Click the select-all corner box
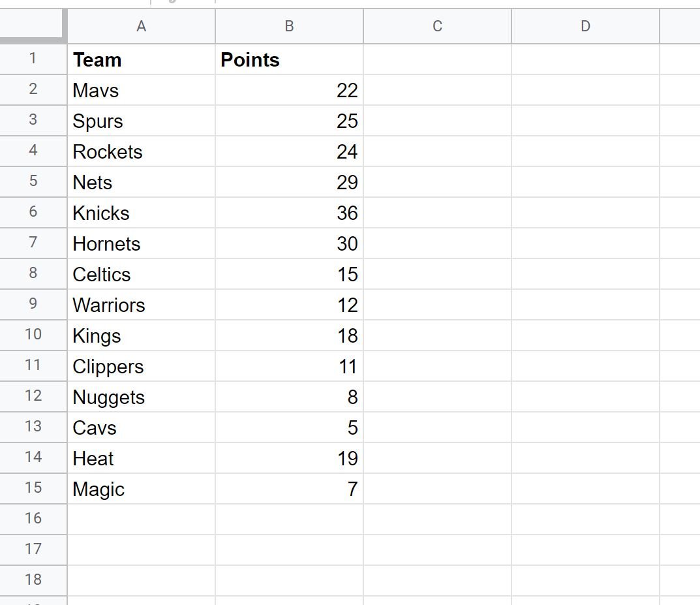 click(33, 25)
